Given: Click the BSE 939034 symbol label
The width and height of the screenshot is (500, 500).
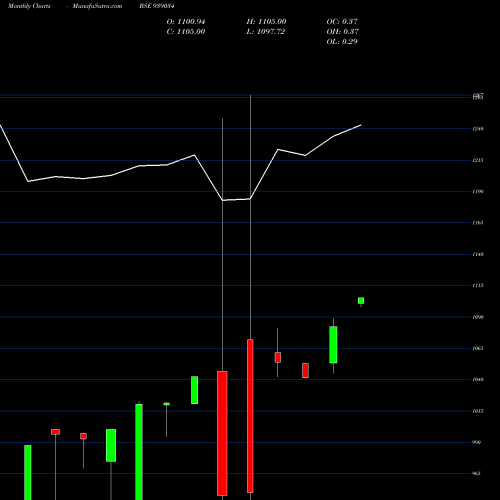Looking at the screenshot, I should (157, 6).
